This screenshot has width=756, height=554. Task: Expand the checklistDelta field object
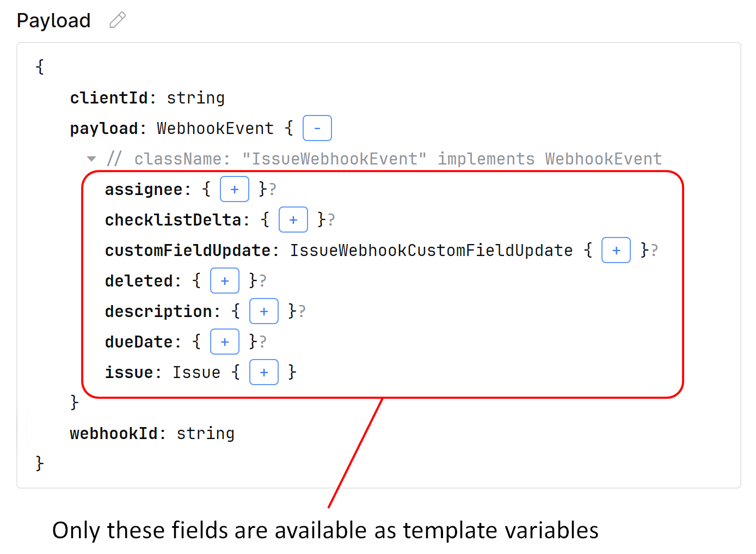293,220
